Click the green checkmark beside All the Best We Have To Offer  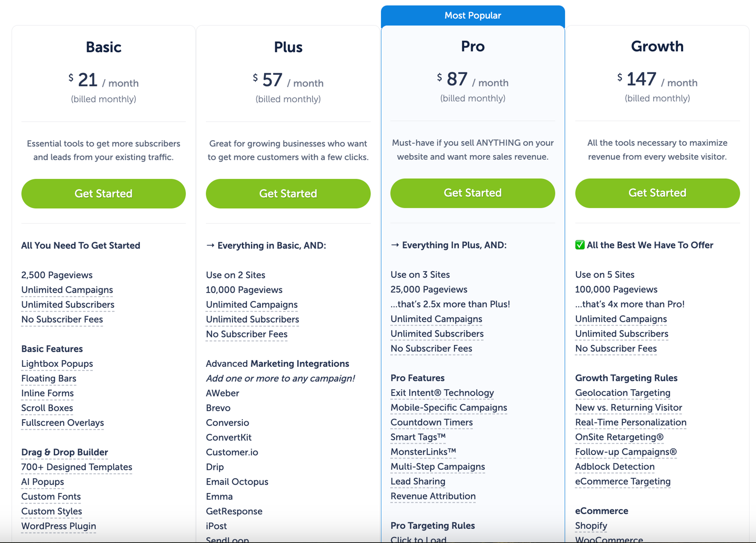(x=580, y=245)
